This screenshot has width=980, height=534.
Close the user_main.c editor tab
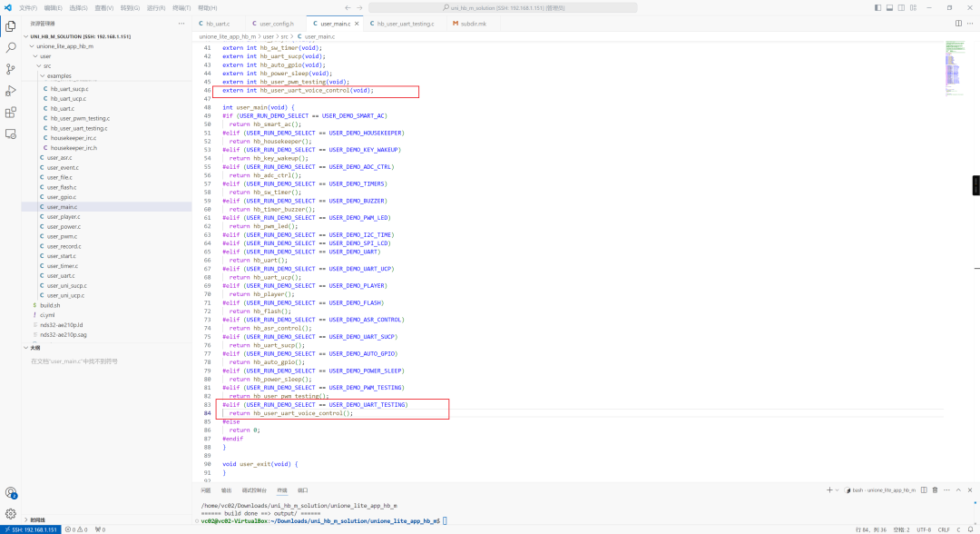point(356,24)
